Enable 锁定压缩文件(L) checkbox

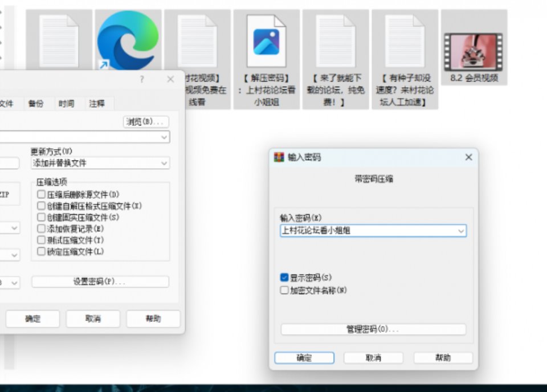[x=41, y=251]
